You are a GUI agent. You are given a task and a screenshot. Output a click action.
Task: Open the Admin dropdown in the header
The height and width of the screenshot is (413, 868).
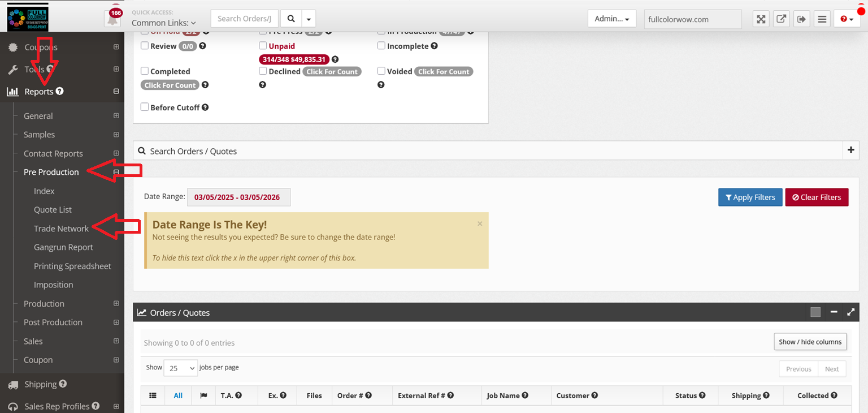tap(611, 19)
